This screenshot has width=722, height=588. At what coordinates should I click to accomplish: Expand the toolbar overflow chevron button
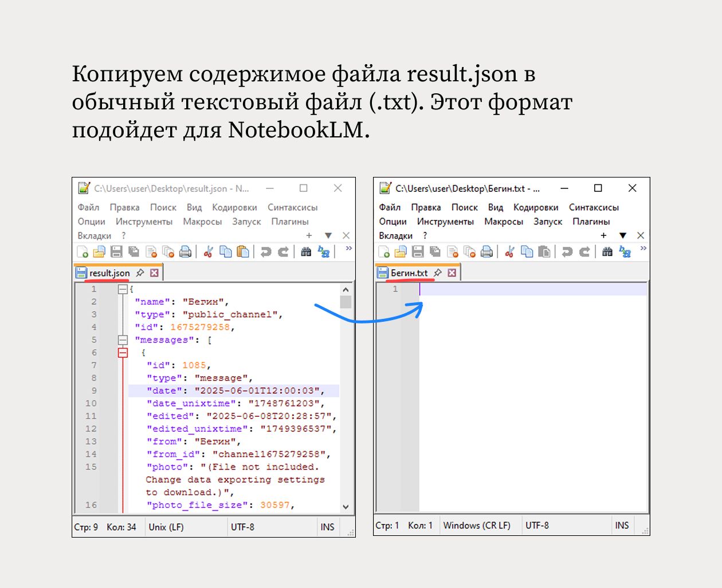point(348,248)
